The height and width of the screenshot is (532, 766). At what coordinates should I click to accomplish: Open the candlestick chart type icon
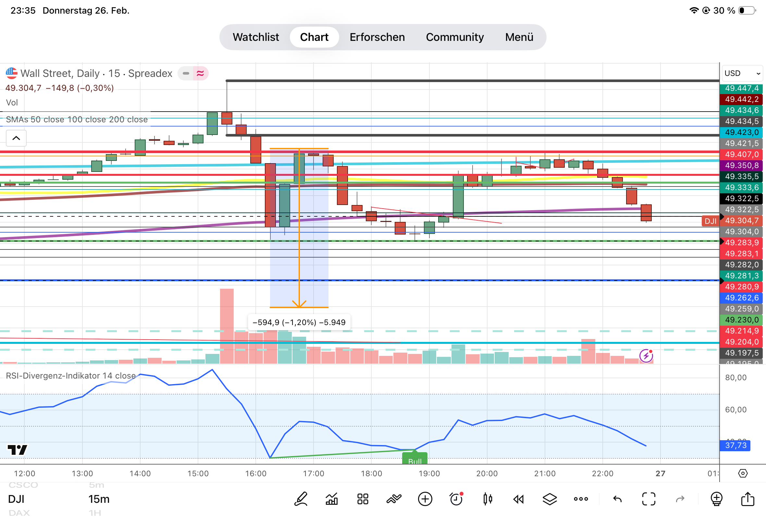click(487, 499)
